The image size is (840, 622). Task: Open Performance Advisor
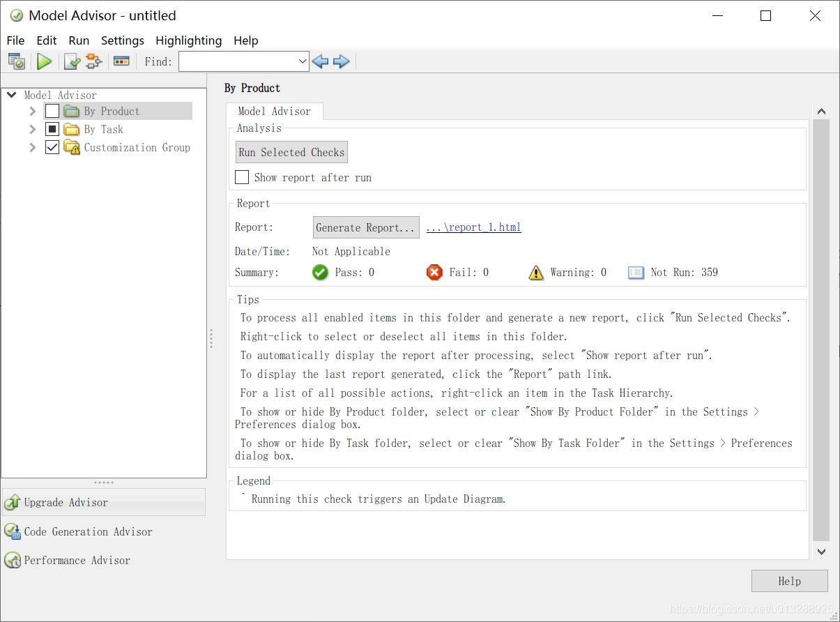(x=67, y=560)
